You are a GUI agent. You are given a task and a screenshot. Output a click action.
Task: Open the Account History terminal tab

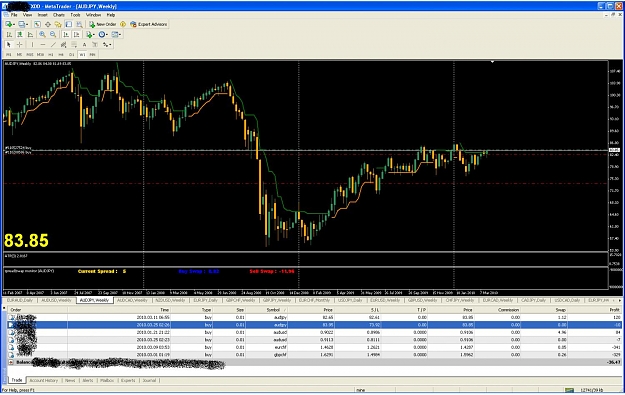click(43, 380)
